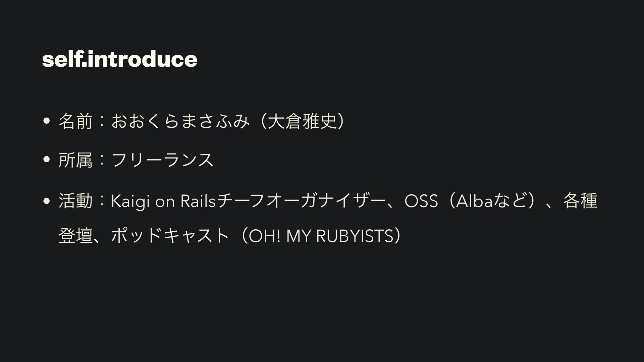Click the 活動 label text
The image size is (644, 362).
click(x=75, y=201)
